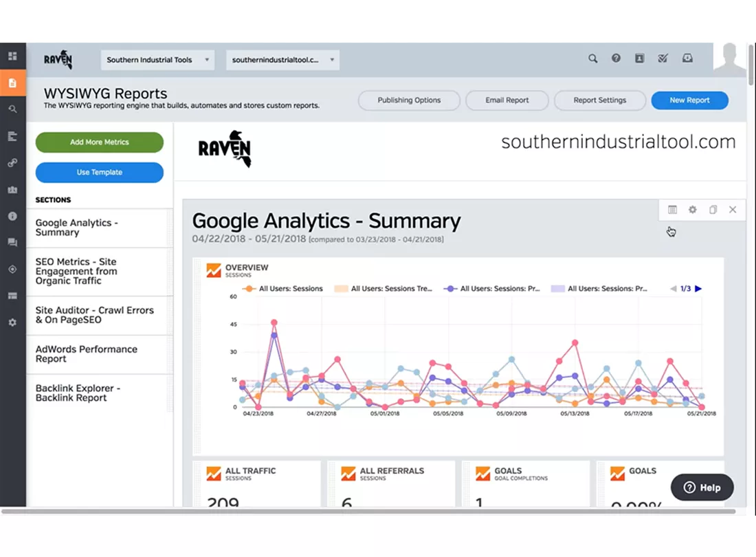Viewport: 756px width, 557px height.
Task: Open the notifications inbox icon in header
Action: pyautogui.click(x=687, y=58)
